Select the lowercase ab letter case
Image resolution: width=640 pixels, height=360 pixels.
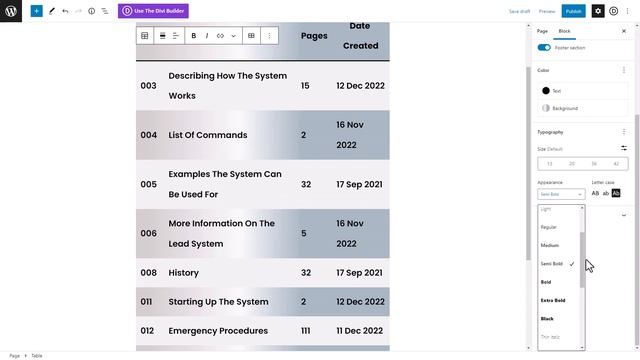(606, 193)
